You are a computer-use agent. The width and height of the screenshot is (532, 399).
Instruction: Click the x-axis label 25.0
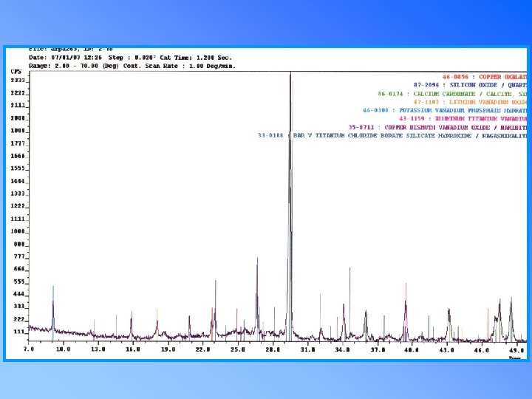tap(237, 349)
